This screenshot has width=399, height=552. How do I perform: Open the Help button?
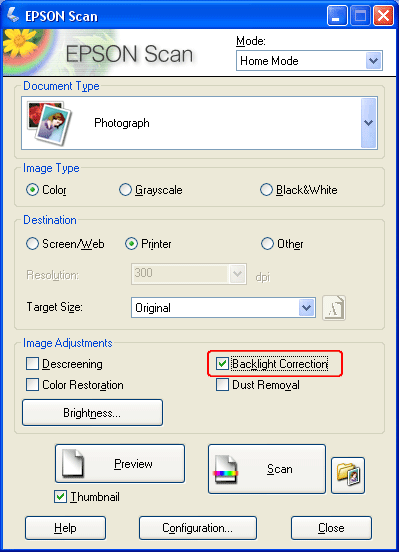pyautogui.click(x=66, y=528)
